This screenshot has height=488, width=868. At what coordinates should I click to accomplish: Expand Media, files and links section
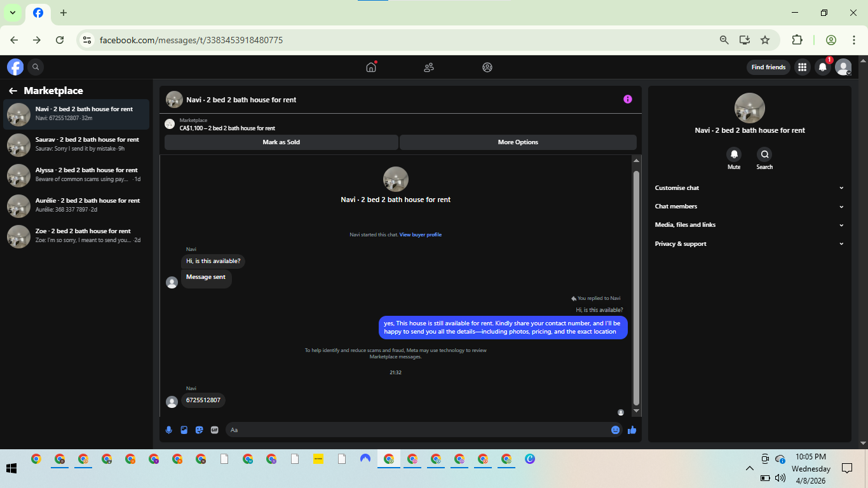coord(750,225)
